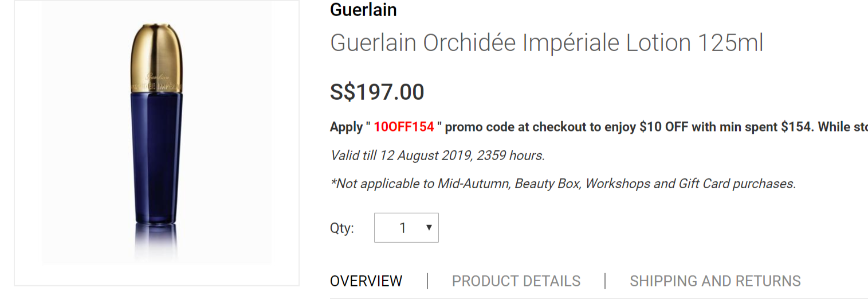
Task: Open the Qty quantity dropdown
Action: point(406,228)
